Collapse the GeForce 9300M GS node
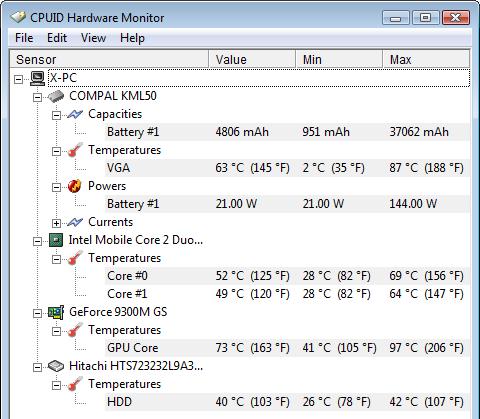480x419 pixels. [37, 313]
